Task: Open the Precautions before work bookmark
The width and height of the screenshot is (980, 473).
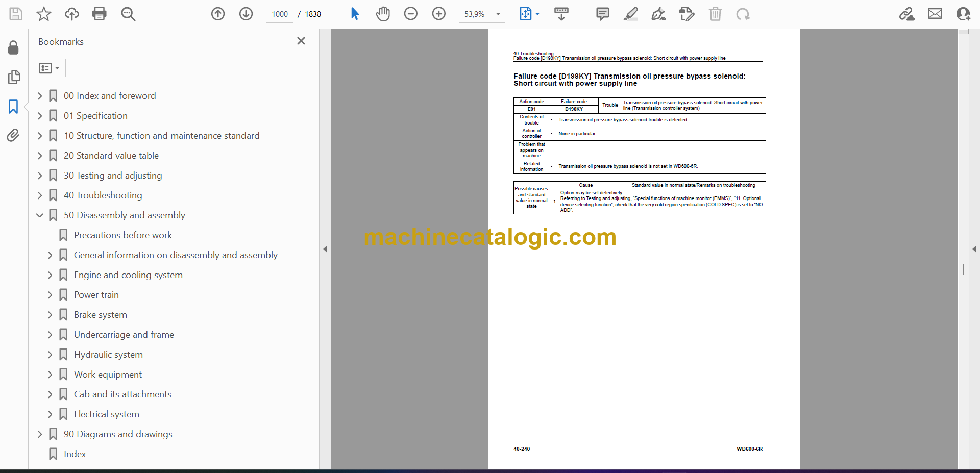Action: [x=123, y=235]
